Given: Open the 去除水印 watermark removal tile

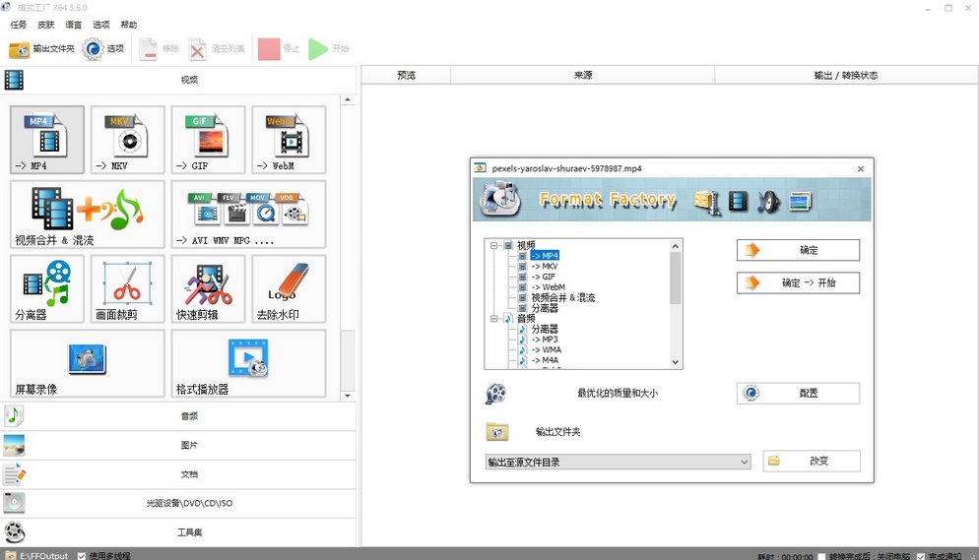Looking at the screenshot, I should pyautogui.click(x=289, y=288).
